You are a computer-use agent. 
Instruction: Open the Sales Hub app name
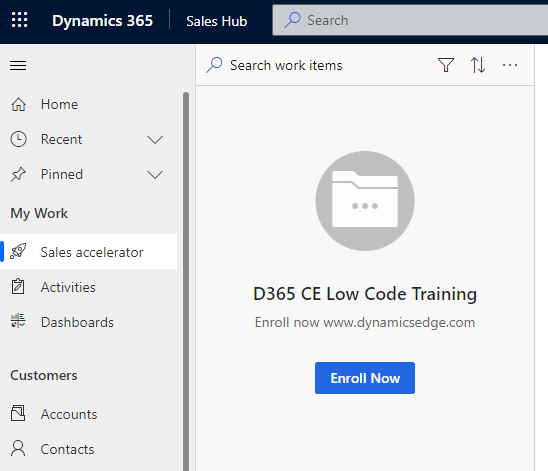tap(217, 21)
